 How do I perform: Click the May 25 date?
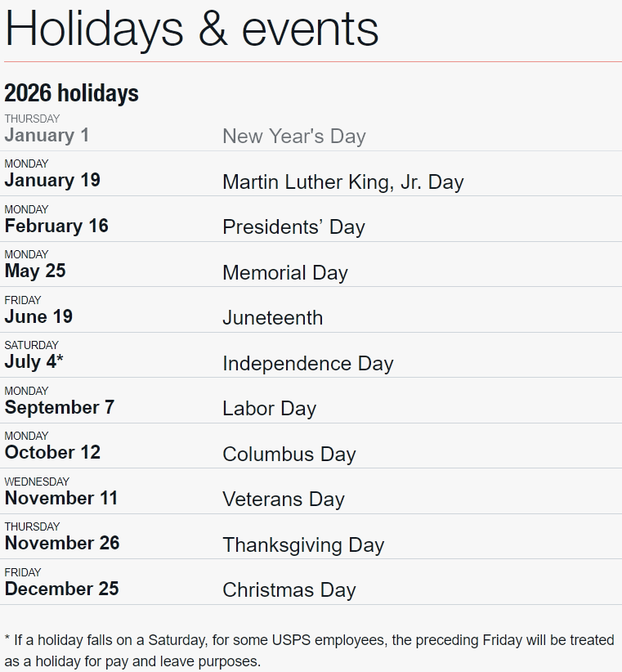[x=35, y=271]
